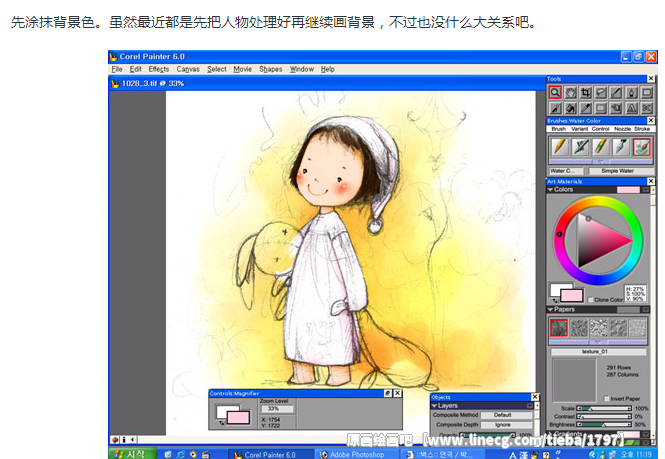Choose the Pencil brush icon

point(559,147)
